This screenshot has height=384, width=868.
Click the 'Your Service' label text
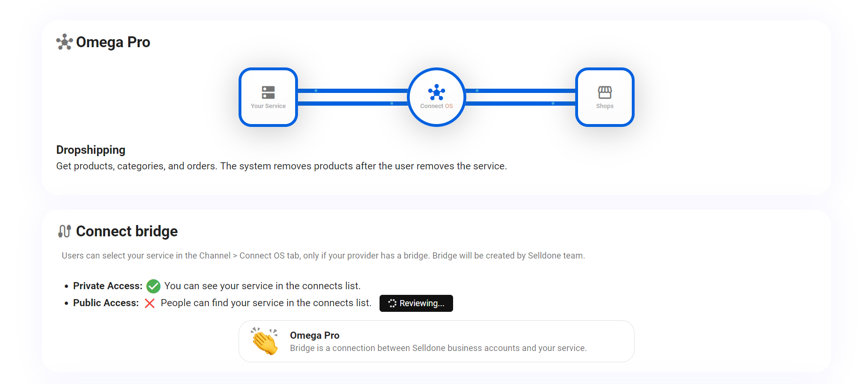click(x=268, y=106)
